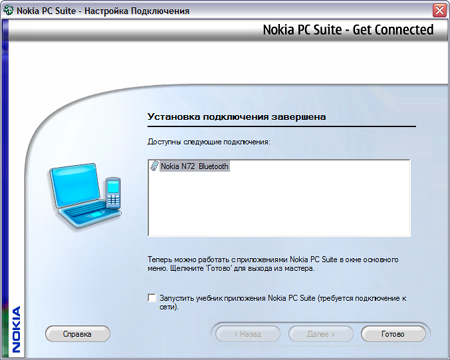450x360 pixels.
Task: Click the phone icon beside Nokia N72
Action: click(x=154, y=166)
